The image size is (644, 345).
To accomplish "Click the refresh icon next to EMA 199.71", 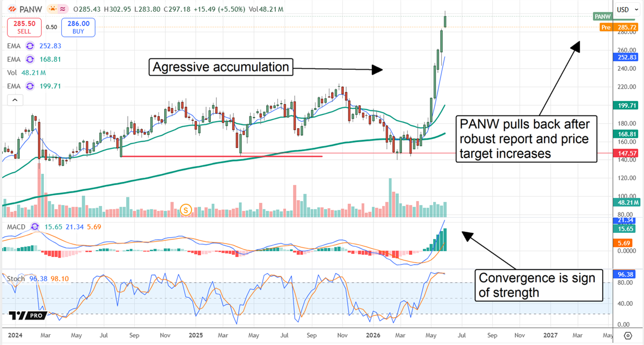I will [x=30, y=86].
